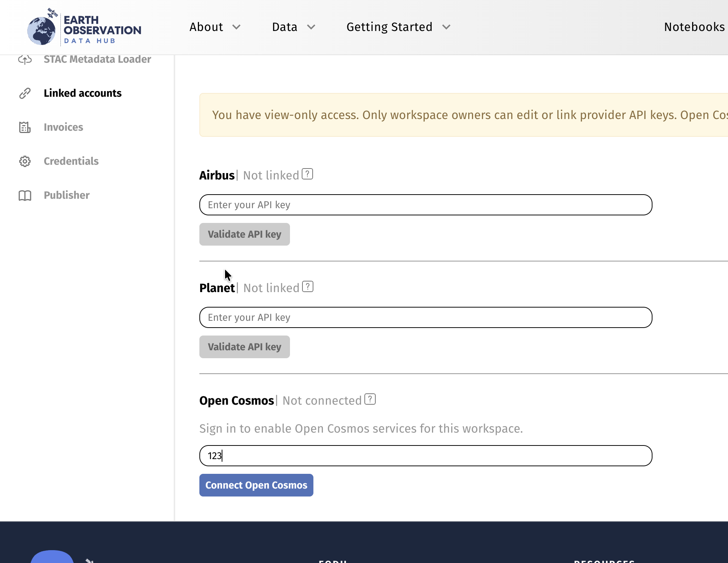This screenshot has height=563, width=728.
Task: Open Credentials in the sidebar
Action: [71, 161]
